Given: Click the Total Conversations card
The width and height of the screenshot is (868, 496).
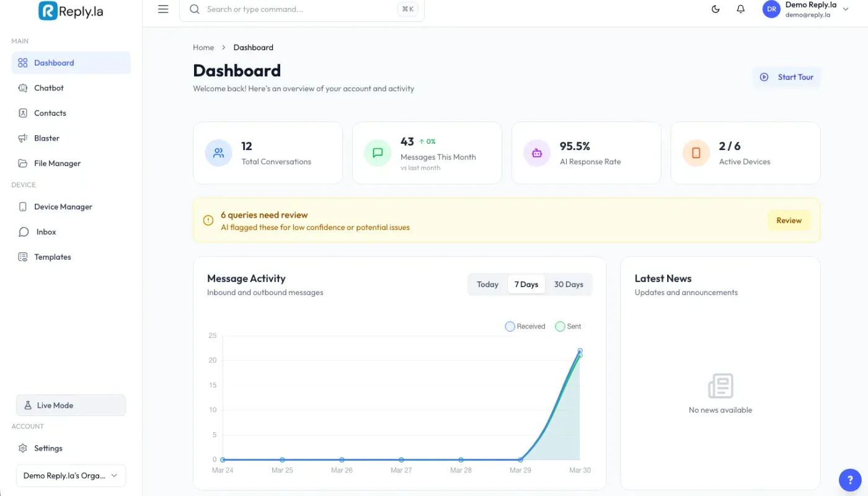Looking at the screenshot, I should [x=268, y=153].
